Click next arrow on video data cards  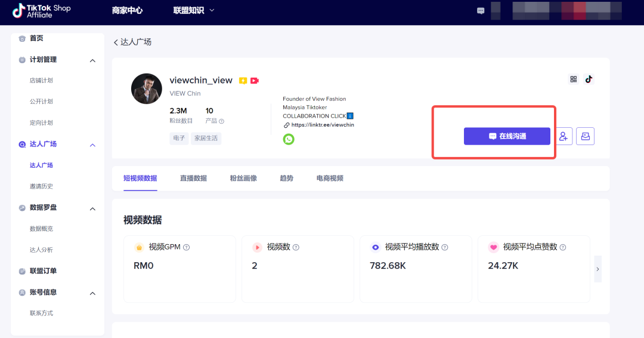(x=597, y=269)
